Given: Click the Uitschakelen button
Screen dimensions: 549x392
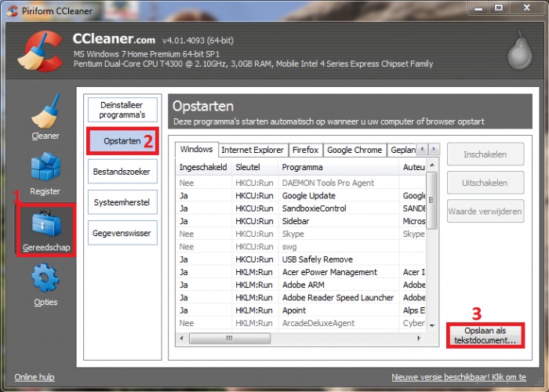Looking at the screenshot, I should (x=485, y=183).
